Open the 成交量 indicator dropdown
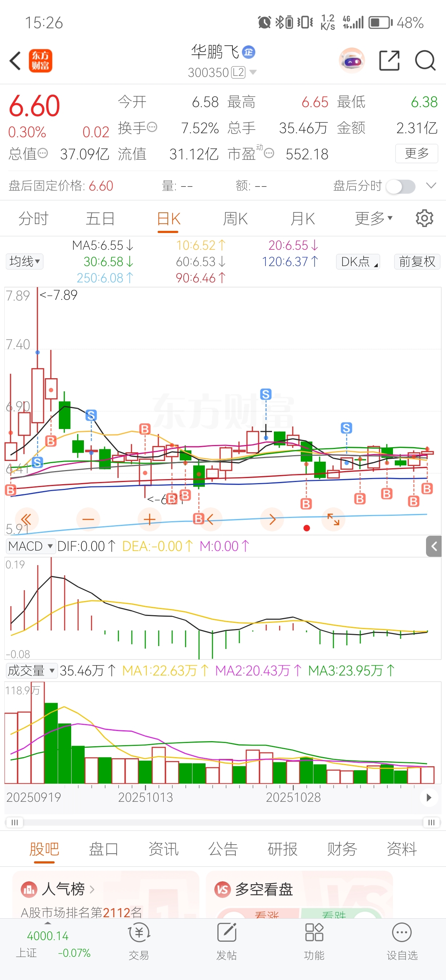Screen dimensions: 446x980 [32, 671]
